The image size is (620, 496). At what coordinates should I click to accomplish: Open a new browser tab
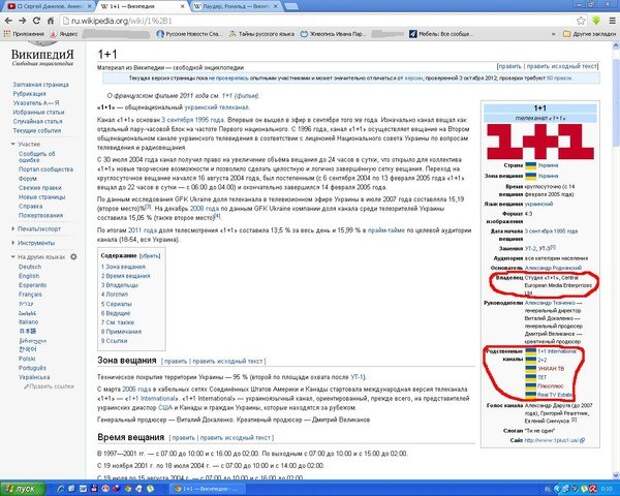291,6
